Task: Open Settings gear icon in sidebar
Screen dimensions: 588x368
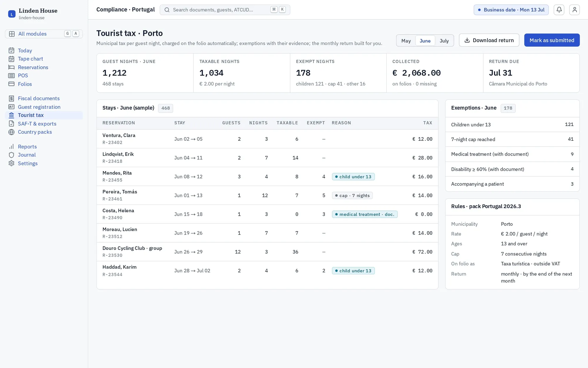Action: click(11, 163)
